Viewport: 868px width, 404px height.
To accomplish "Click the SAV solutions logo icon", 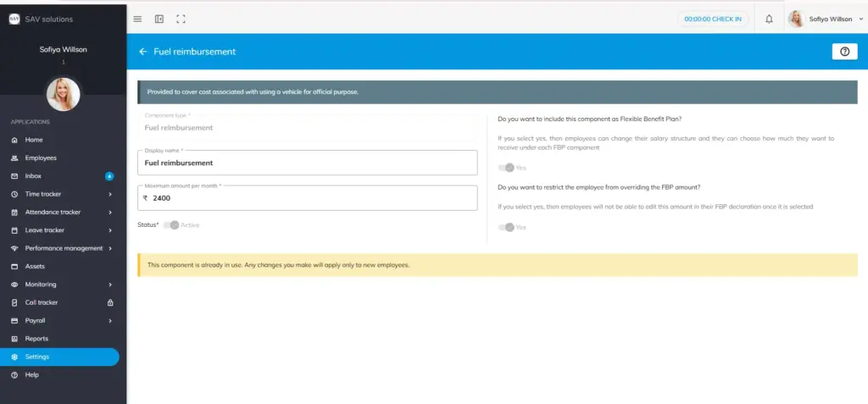I will pyautogui.click(x=14, y=19).
